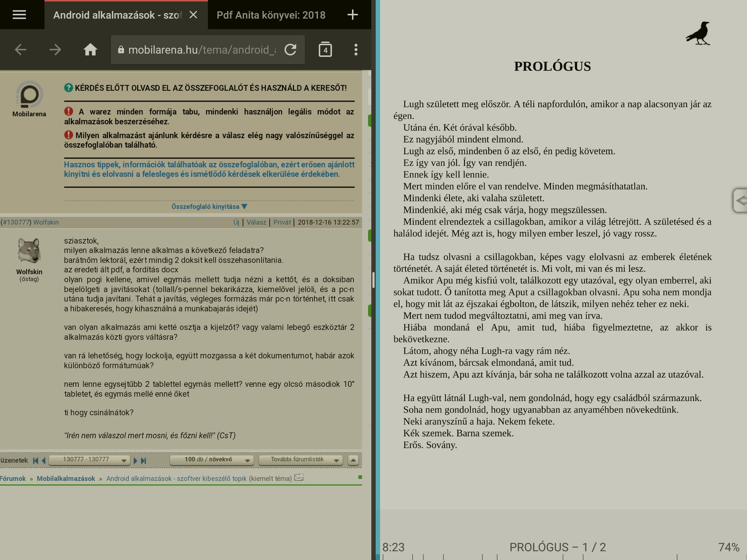The height and width of the screenshot is (560, 747).
Task: Go to previous messages page
Action: pyautogui.click(x=43, y=460)
